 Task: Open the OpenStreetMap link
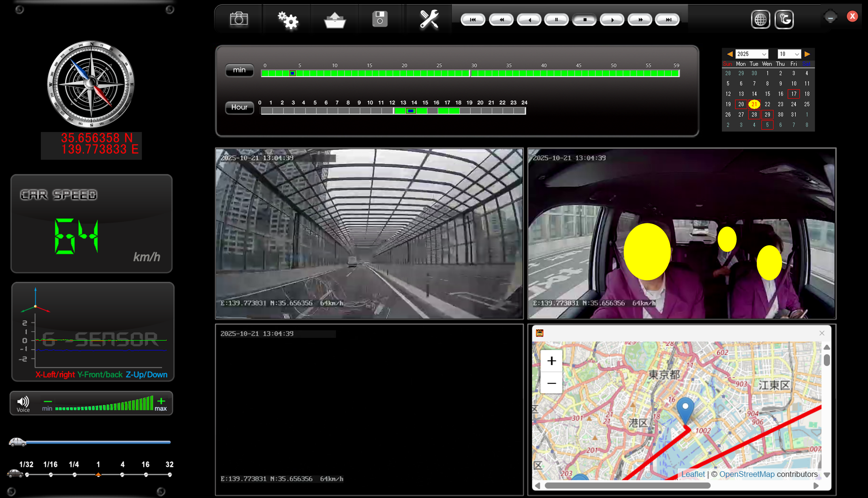pyautogui.click(x=747, y=474)
